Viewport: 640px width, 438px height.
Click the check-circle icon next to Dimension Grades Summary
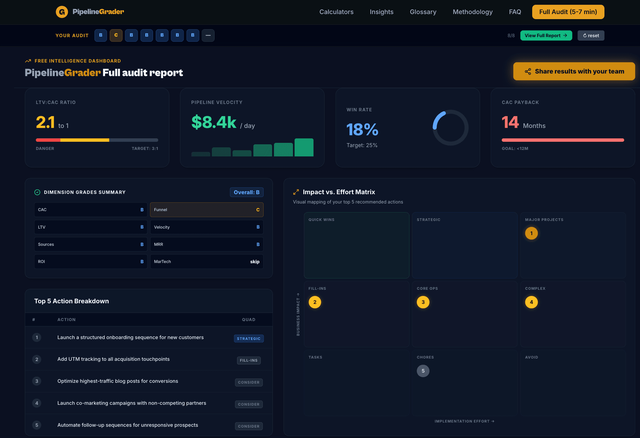click(37, 192)
